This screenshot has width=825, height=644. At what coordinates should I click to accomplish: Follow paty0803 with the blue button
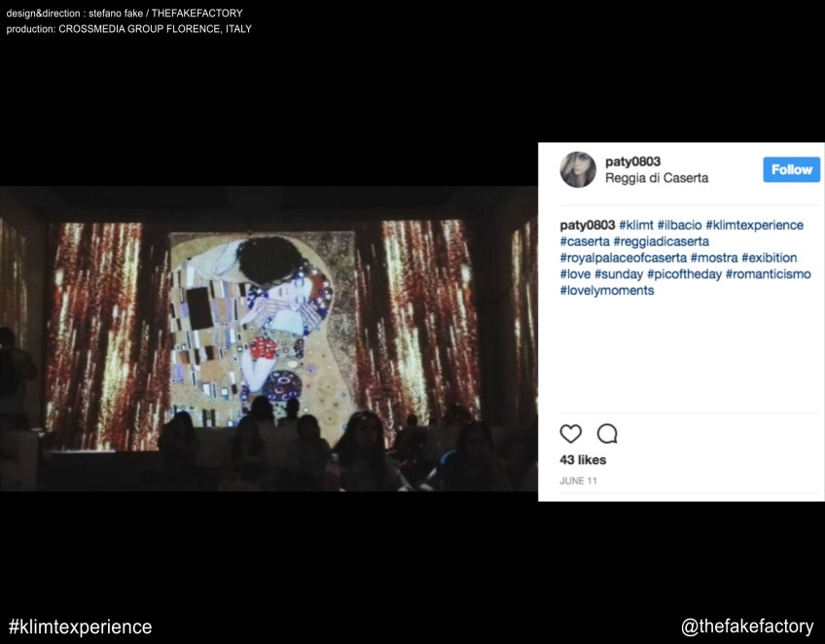[x=791, y=169]
